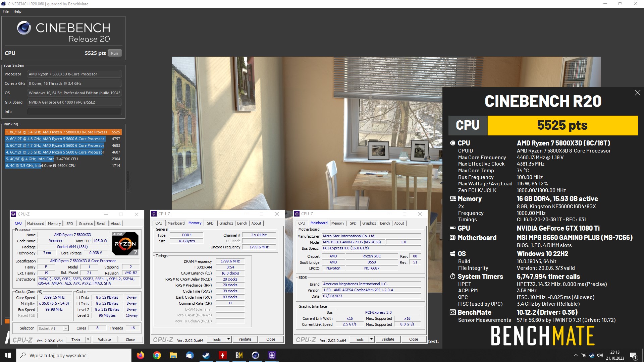Image resolution: width=644 pixels, height=362 pixels.
Task: Open the Socket #1 selection dropdown
Action: pos(66,328)
